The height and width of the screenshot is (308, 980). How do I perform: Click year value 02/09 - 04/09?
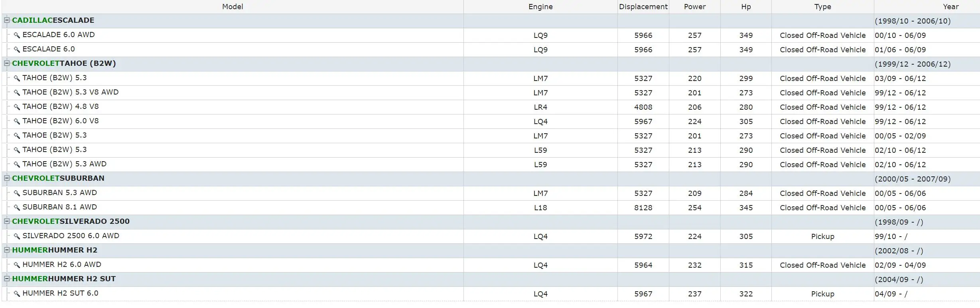[900, 265]
